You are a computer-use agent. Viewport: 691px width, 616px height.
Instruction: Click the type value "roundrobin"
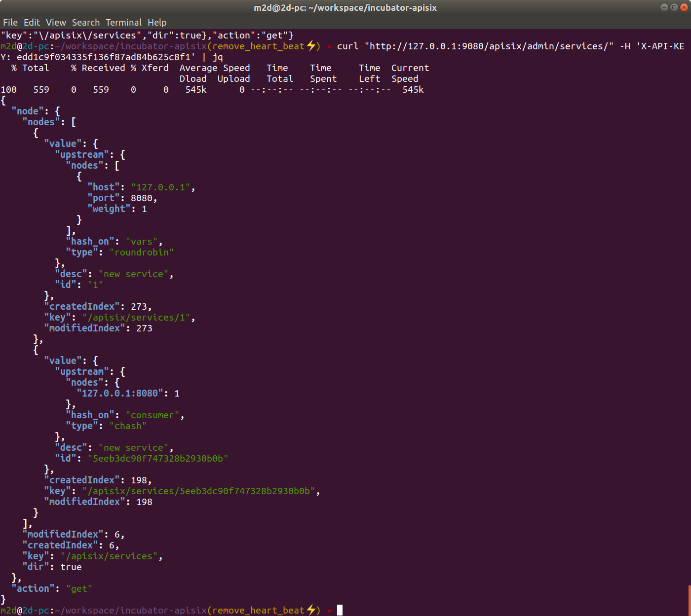click(x=142, y=252)
